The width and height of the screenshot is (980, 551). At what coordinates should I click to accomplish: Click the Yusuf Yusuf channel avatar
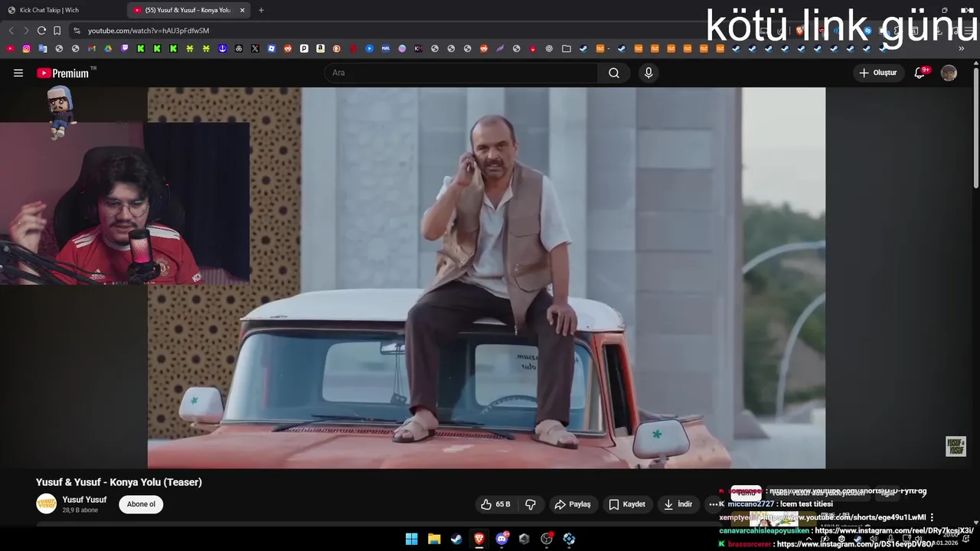(x=47, y=504)
